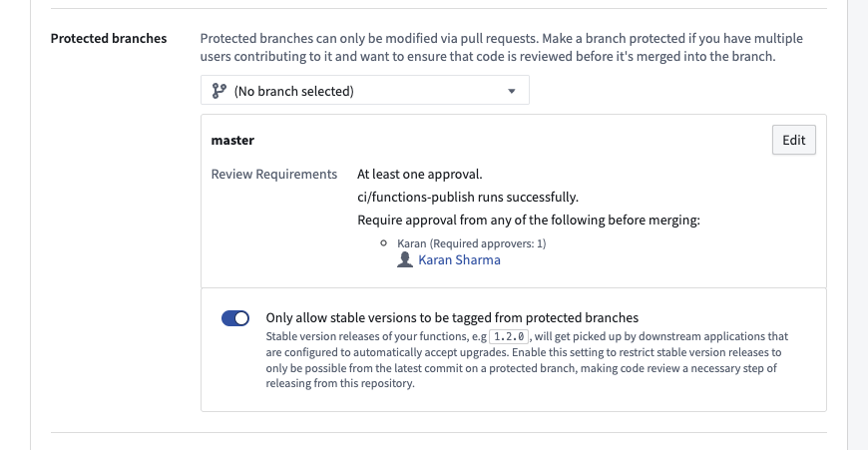Click the Protected branches section heading
The image size is (868, 450).
[x=109, y=38]
